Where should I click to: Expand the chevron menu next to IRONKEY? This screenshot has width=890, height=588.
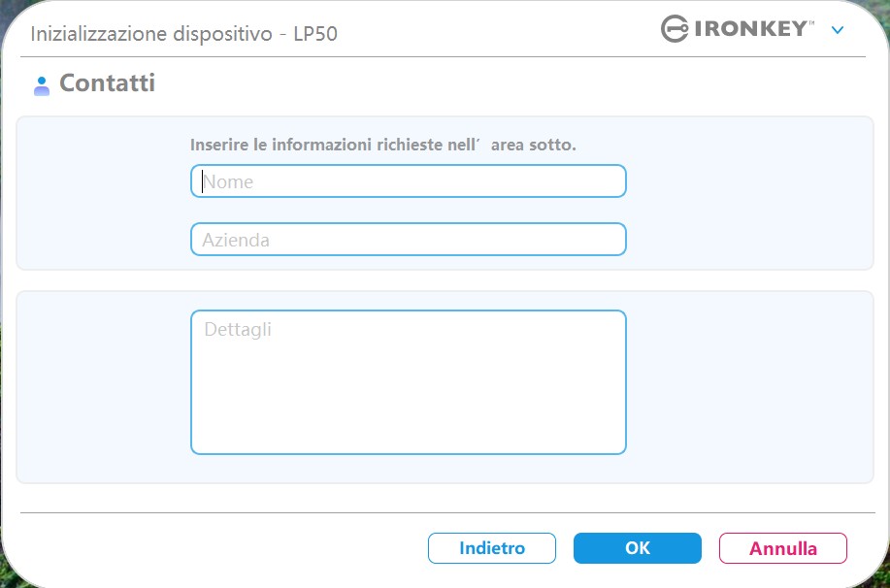(x=838, y=30)
